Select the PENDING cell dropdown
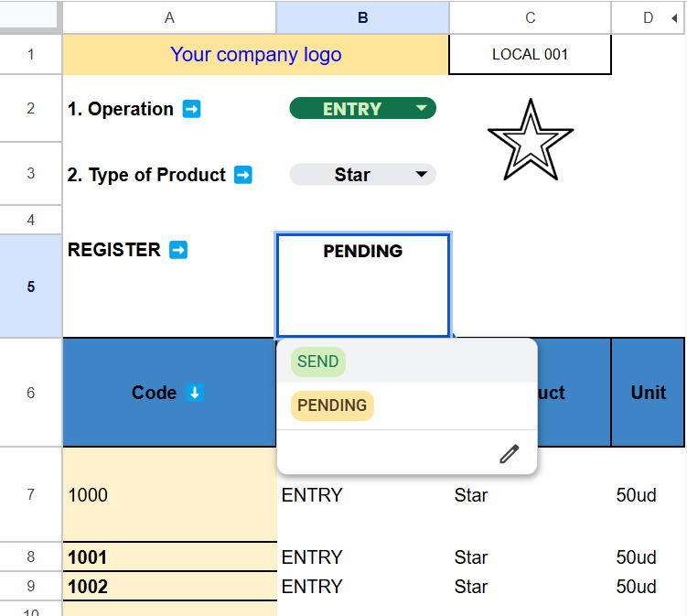Image resolution: width=687 pixels, height=616 pixels. coord(363,286)
